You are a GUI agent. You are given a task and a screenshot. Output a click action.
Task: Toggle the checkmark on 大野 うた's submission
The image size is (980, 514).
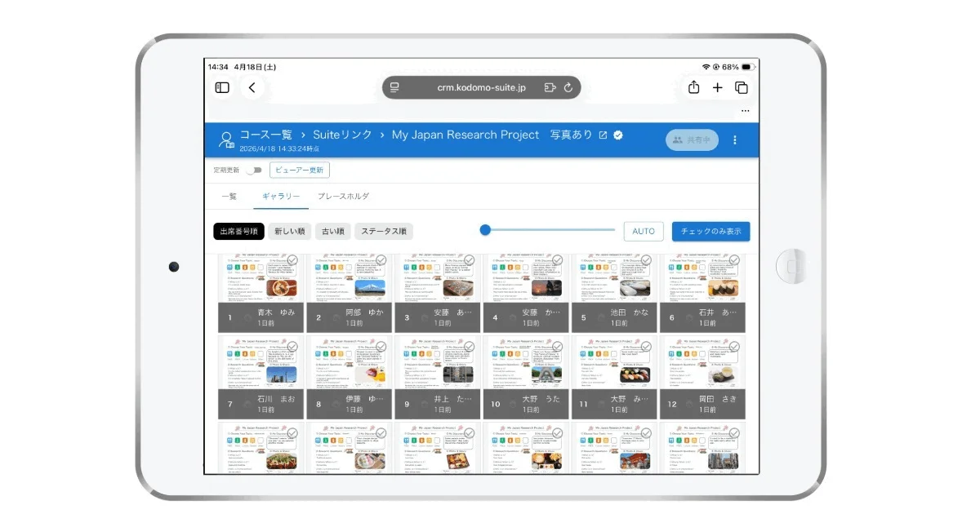tap(555, 347)
